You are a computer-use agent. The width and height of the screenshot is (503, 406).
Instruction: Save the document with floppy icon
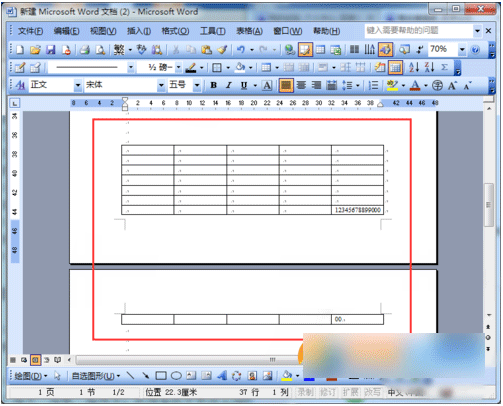tap(51, 50)
